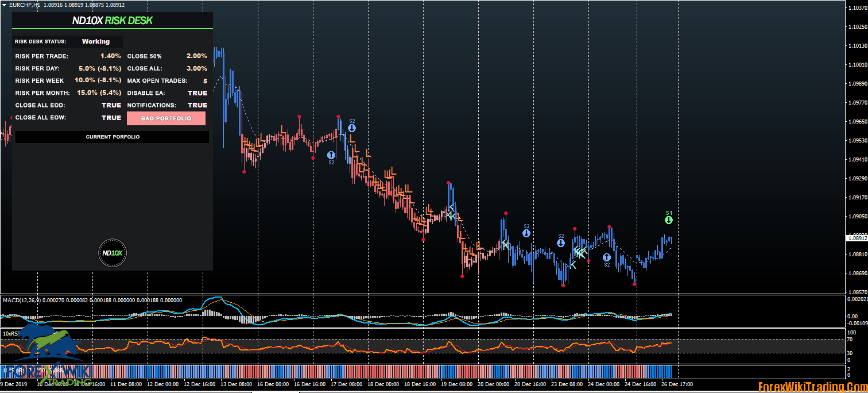The height and width of the screenshot is (393, 868).
Task: Click the green S1 sell arrow signal
Action: point(669,220)
